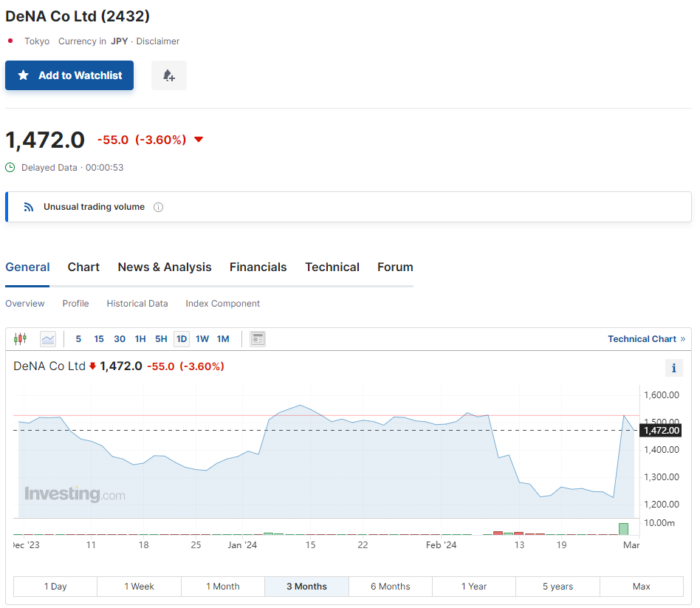
Task: Select the 3 Months time range
Action: [x=306, y=586]
